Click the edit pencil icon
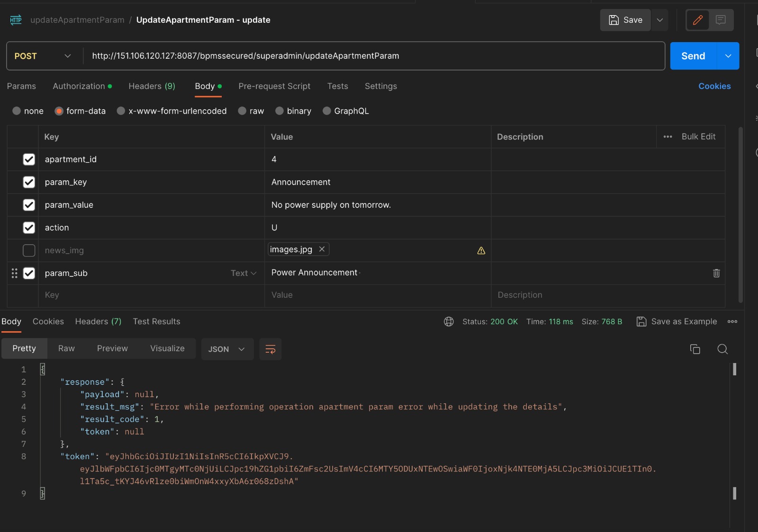 click(697, 20)
